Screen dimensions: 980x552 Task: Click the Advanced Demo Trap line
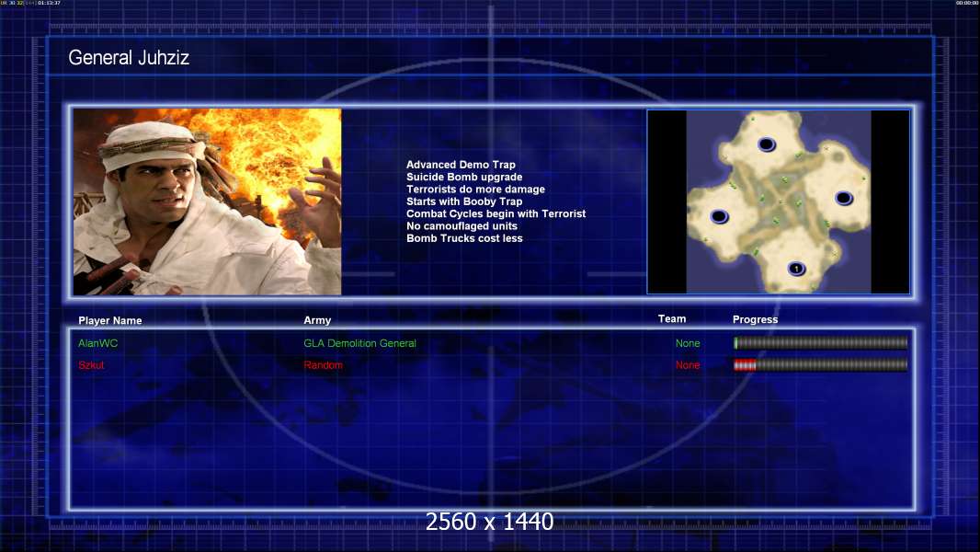pos(461,165)
